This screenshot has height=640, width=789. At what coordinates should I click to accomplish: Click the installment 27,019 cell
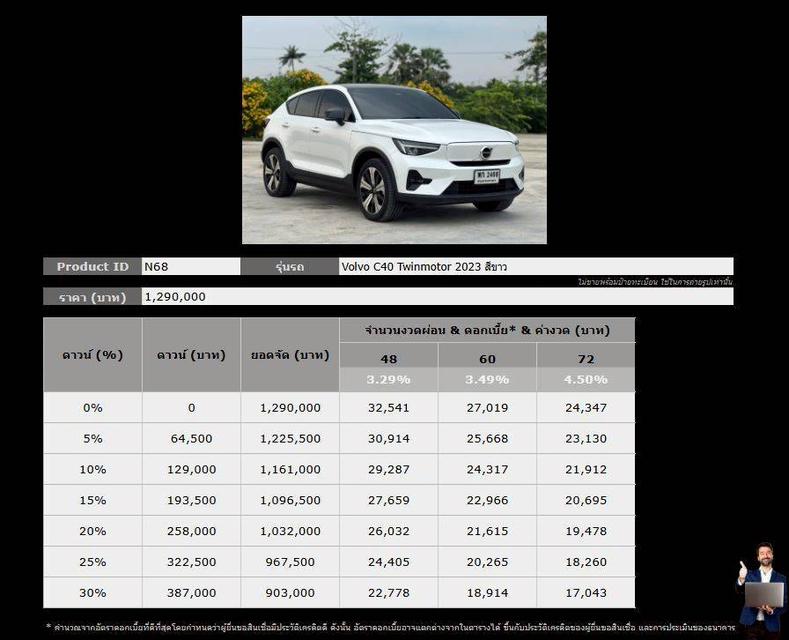pyautogui.click(x=487, y=408)
